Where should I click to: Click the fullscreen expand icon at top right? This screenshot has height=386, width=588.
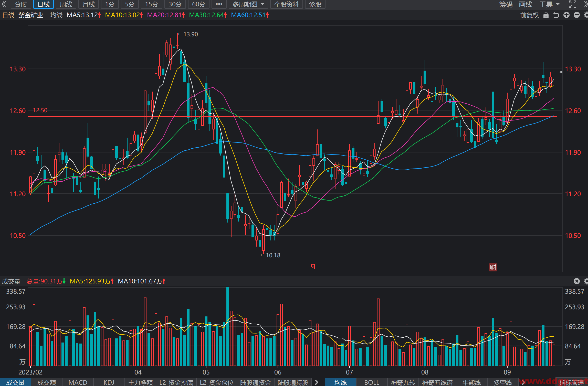coord(573,4)
